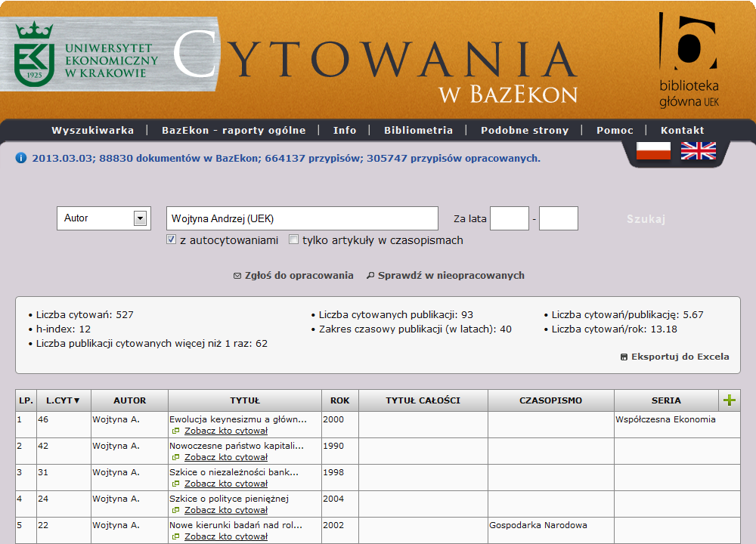Click the AUTOR column header
This screenshot has height=544, width=756.
pos(130,400)
